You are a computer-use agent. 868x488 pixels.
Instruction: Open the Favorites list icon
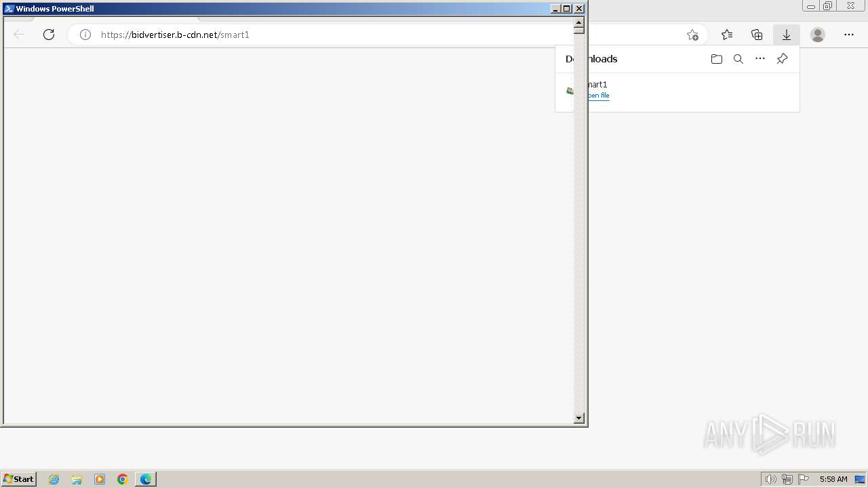pyautogui.click(x=727, y=35)
